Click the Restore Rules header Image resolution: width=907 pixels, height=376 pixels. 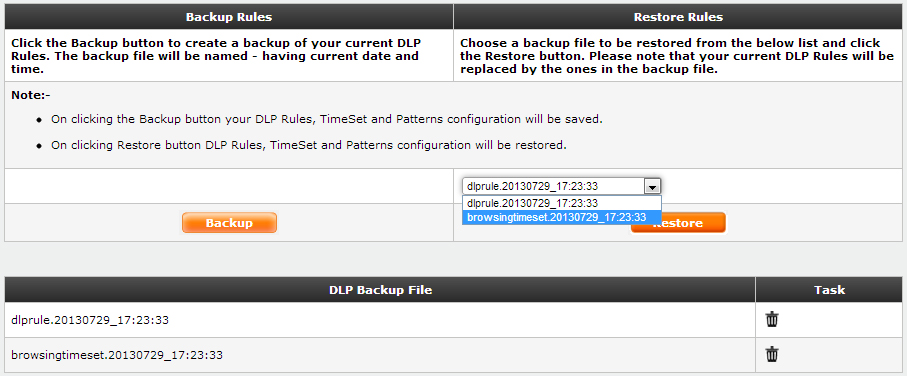click(x=678, y=17)
